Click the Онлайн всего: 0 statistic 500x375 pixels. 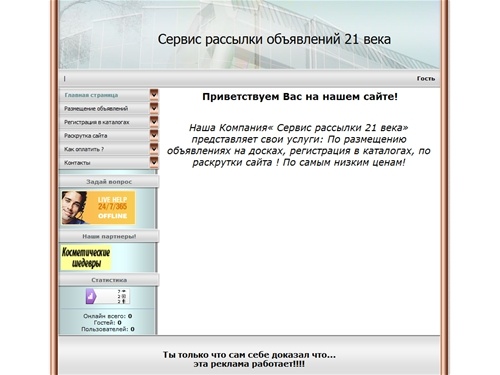click(108, 316)
